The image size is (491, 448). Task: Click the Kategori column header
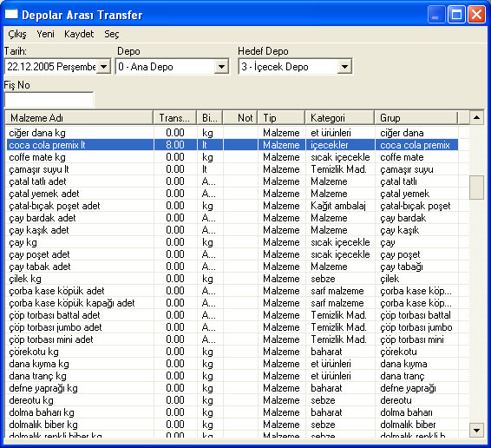(x=340, y=118)
